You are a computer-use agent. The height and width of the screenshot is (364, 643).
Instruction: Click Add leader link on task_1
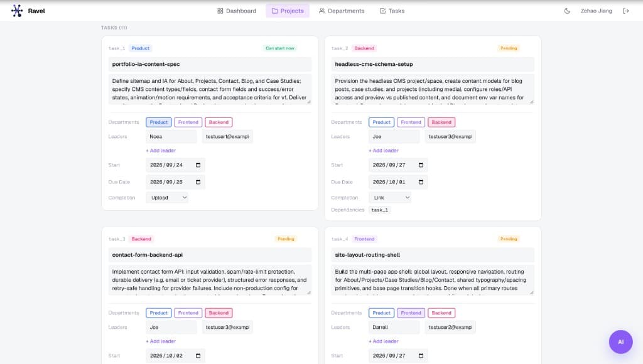(x=161, y=151)
